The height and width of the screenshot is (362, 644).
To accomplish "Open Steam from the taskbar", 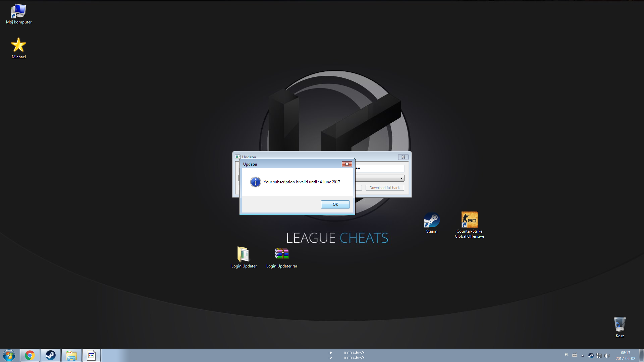I will pos(51,355).
